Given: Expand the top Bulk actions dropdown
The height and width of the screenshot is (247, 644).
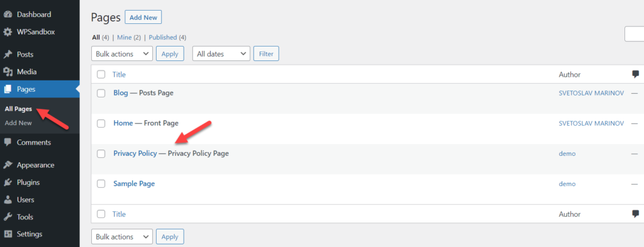Looking at the screenshot, I should 122,54.
